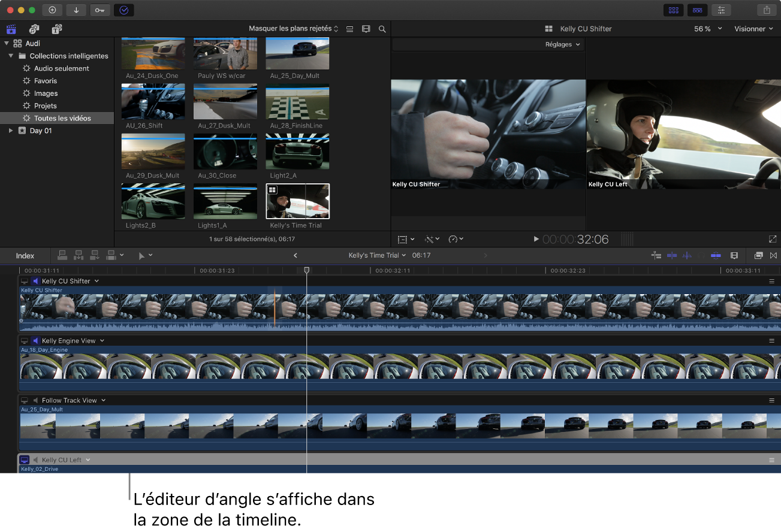The width and height of the screenshot is (781, 532).
Task: Click the import media arrow icon
Action: tap(76, 10)
